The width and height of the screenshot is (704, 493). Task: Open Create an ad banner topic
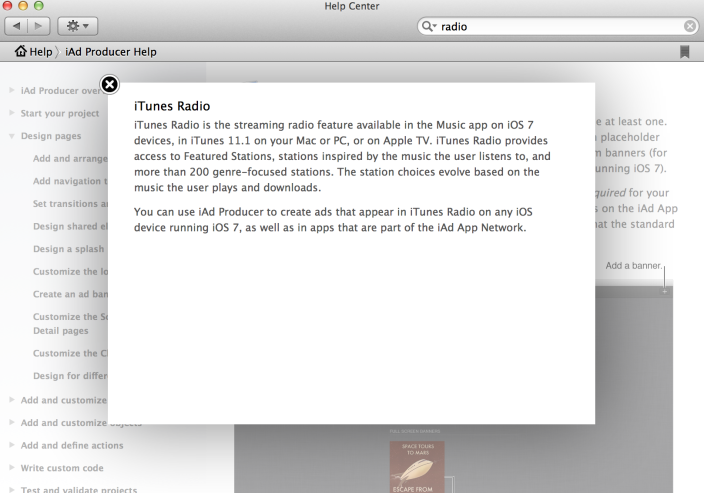[x=70, y=294]
